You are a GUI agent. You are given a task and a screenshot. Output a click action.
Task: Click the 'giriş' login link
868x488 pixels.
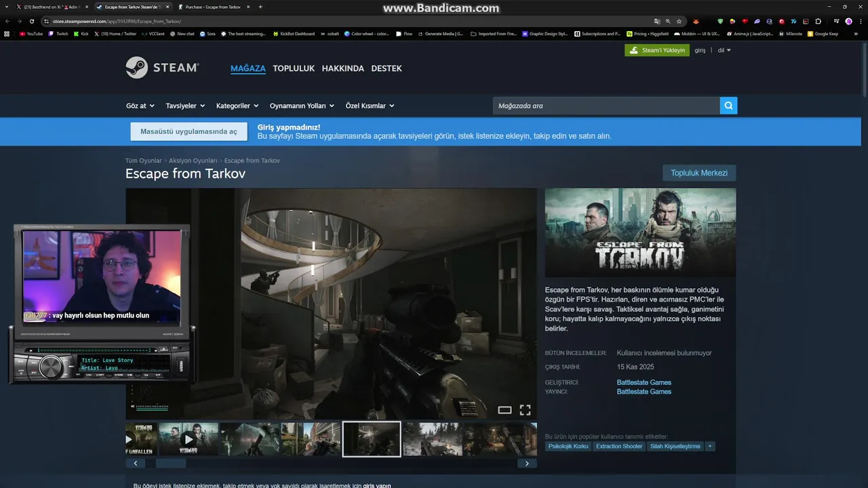point(700,50)
